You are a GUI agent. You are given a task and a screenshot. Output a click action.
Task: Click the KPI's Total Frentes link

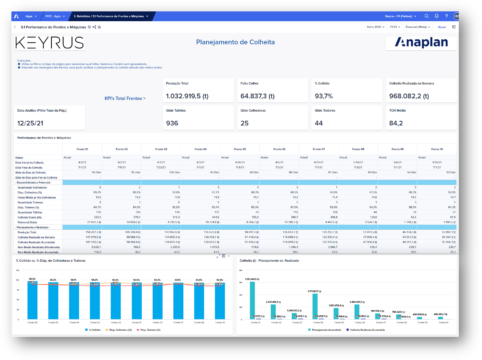[125, 98]
